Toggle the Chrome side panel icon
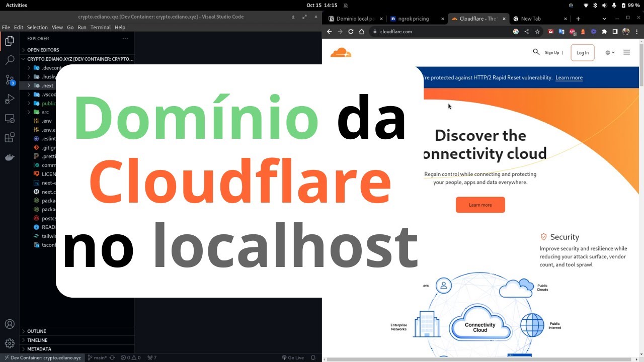 click(615, 32)
